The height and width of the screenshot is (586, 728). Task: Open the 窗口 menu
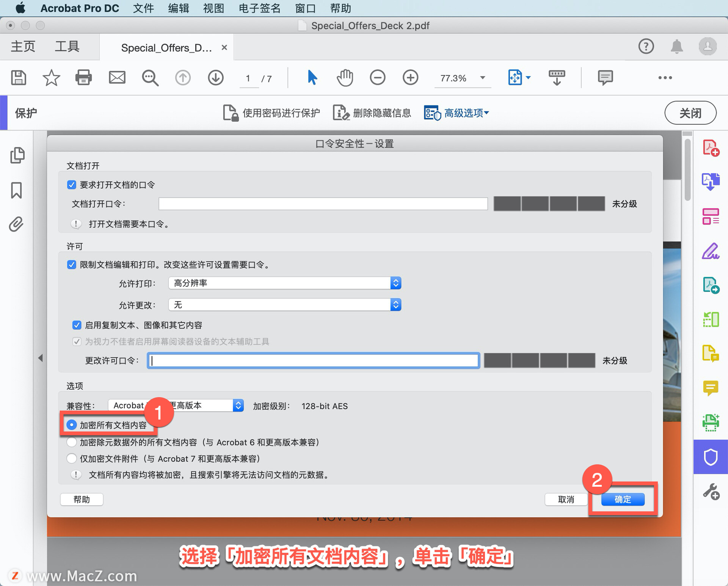[x=305, y=8]
